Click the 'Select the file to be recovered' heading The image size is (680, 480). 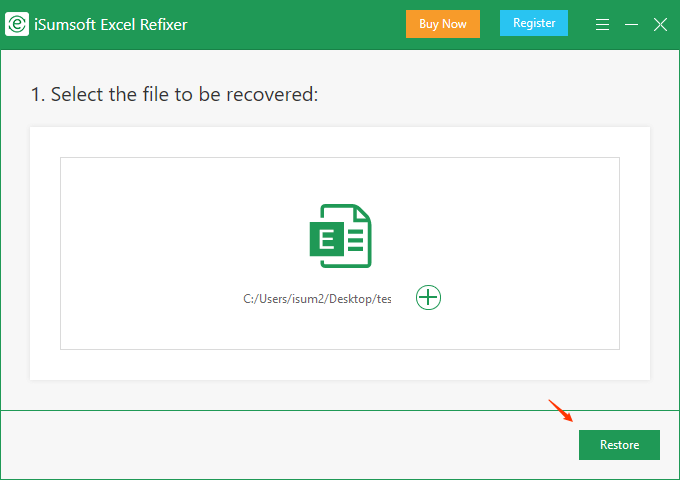click(174, 94)
